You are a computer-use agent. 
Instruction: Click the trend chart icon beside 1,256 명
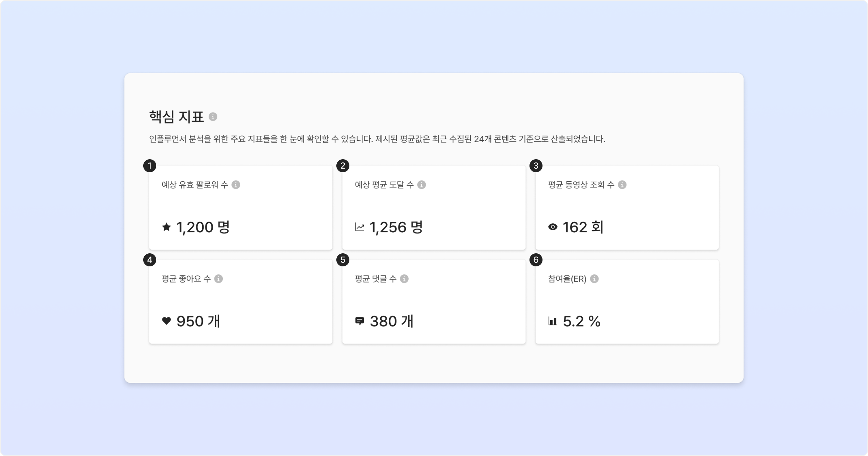(x=359, y=227)
